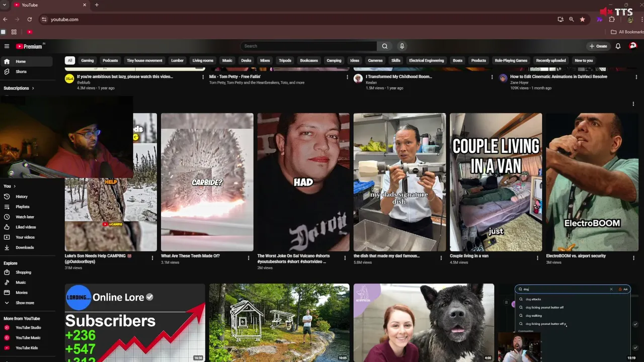Bookmark this page with the star icon
The width and height of the screenshot is (644, 362).
(x=582, y=19)
